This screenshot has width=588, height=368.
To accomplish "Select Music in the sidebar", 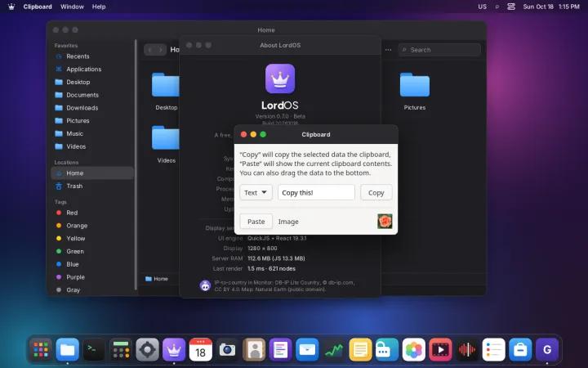I will [x=92, y=133].
